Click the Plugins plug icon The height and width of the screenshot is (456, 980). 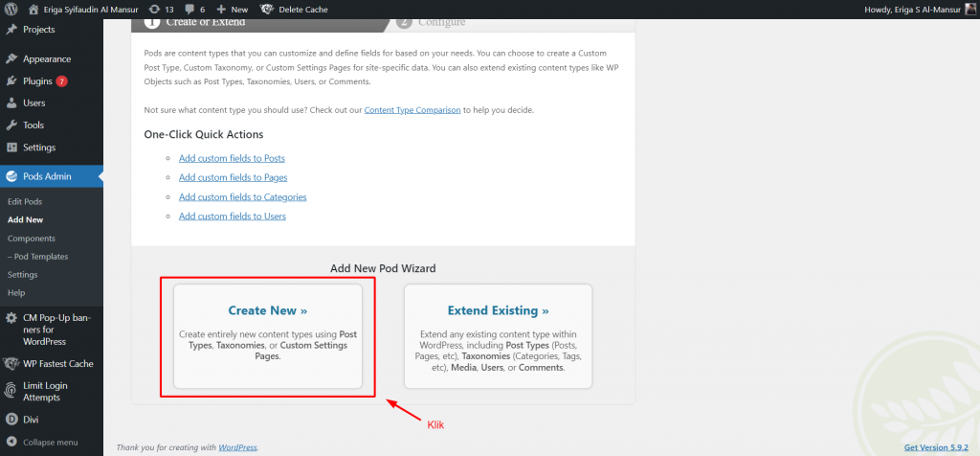tap(11, 81)
